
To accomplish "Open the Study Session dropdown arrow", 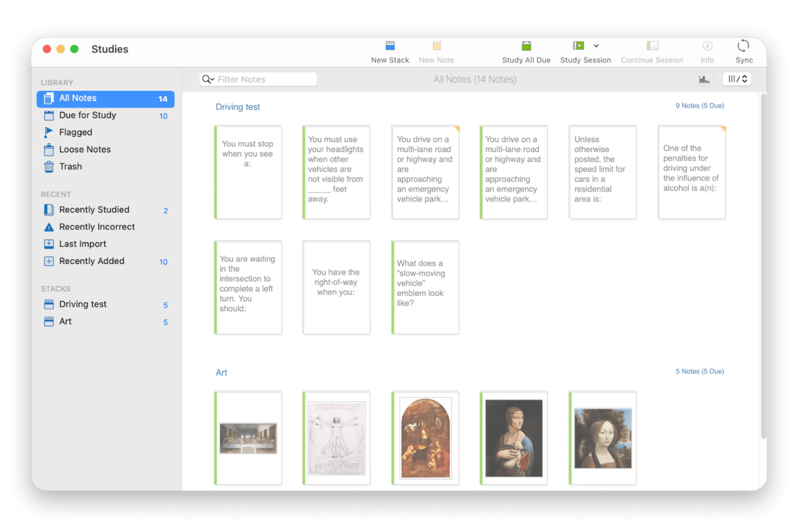I will point(596,46).
